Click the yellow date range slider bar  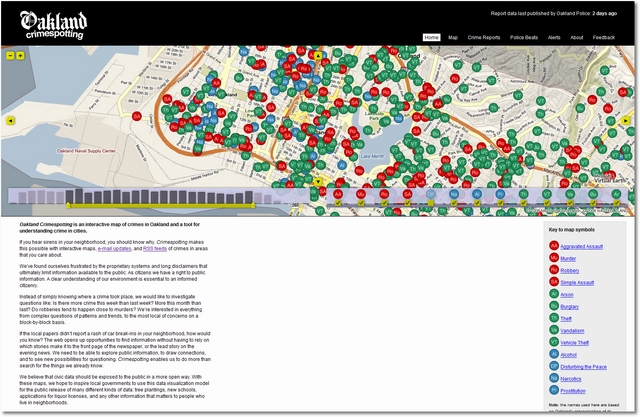[x=160, y=206]
